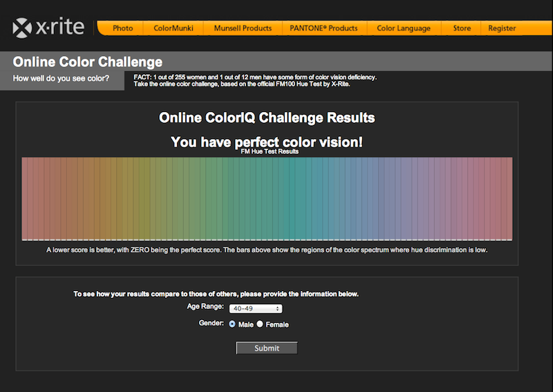
Task: Click the Register link
Action: click(502, 28)
